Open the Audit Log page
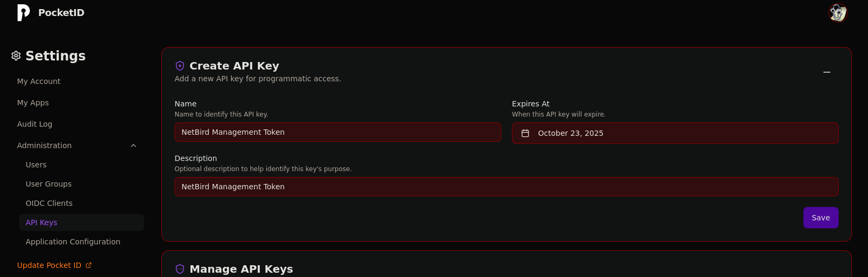This screenshot has height=277, width=868. pyautogui.click(x=35, y=124)
